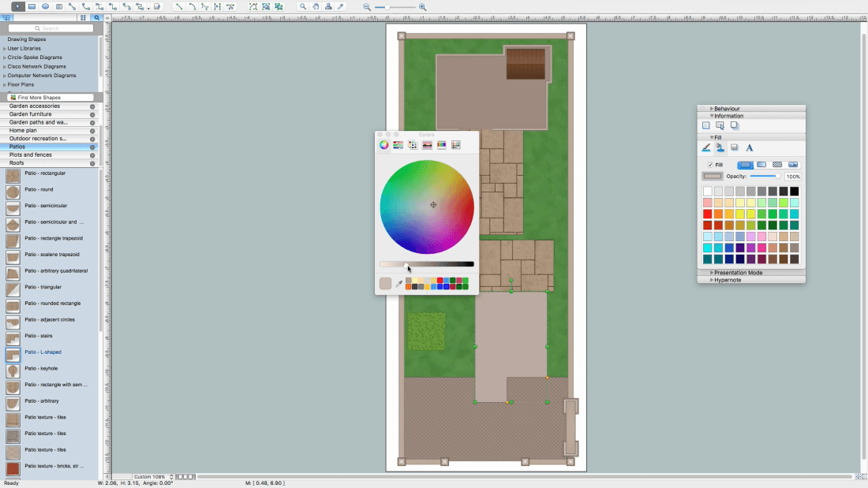Open the Line style icon in Fill panel

[x=706, y=147]
